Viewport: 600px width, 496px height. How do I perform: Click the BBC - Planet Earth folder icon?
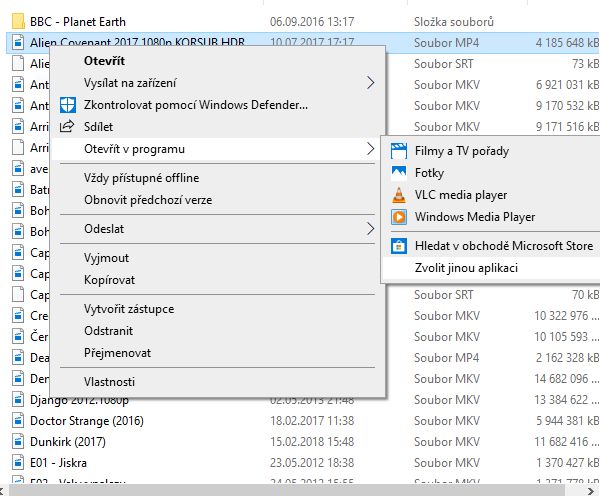(x=18, y=21)
